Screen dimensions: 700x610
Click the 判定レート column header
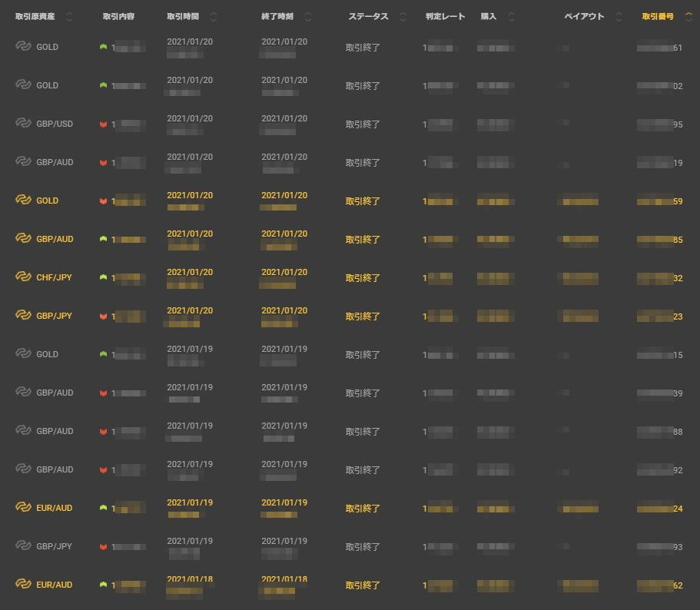coord(446,17)
